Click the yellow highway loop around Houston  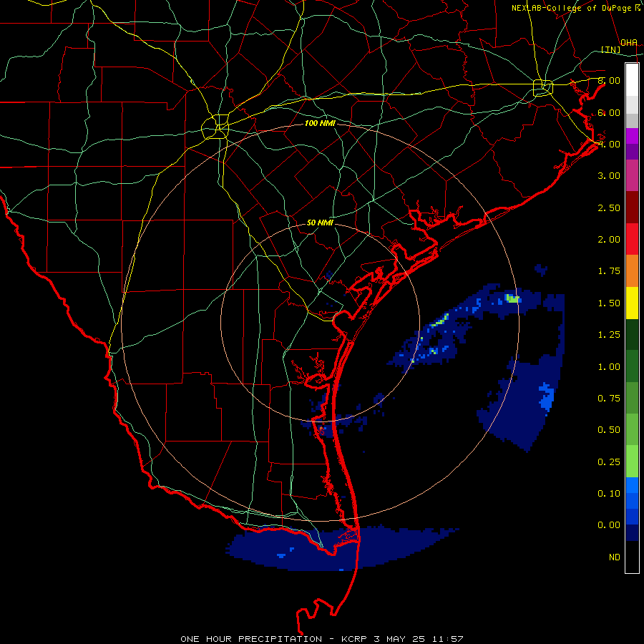543,88
